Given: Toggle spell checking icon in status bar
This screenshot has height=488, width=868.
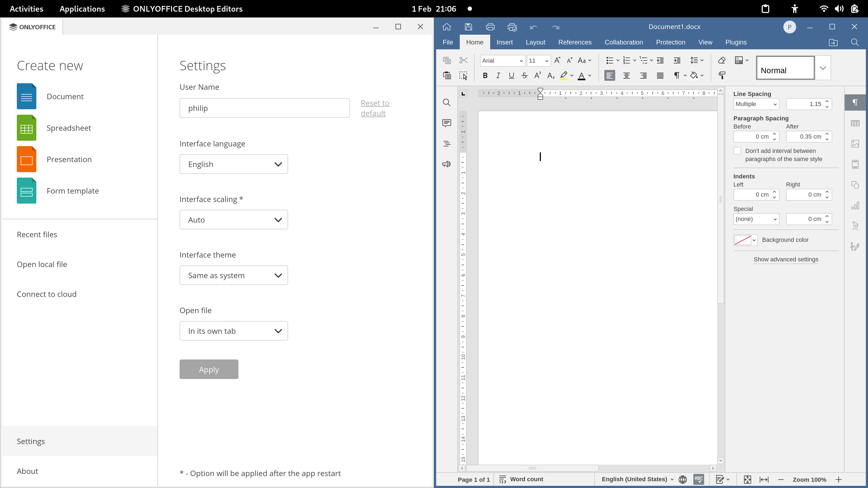Looking at the screenshot, I should (x=698, y=479).
